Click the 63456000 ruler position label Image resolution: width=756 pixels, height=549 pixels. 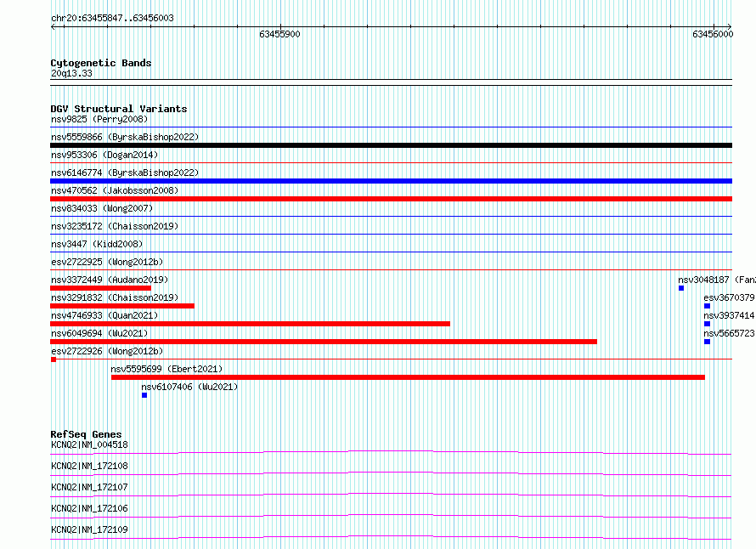[x=713, y=34]
